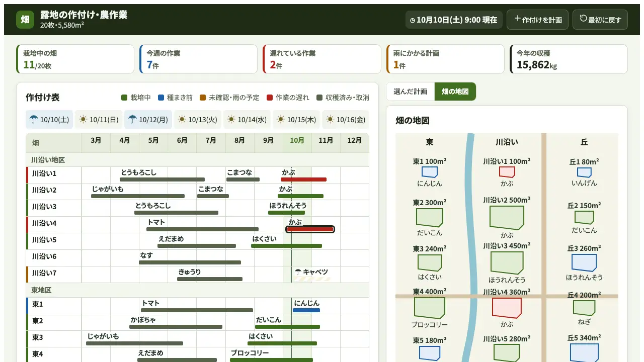
Task: Click the 東1 にんじん plot on the map
Action: click(429, 172)
